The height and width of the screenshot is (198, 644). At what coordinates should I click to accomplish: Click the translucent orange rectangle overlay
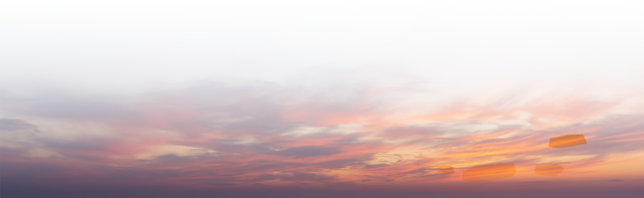[568, 141]
